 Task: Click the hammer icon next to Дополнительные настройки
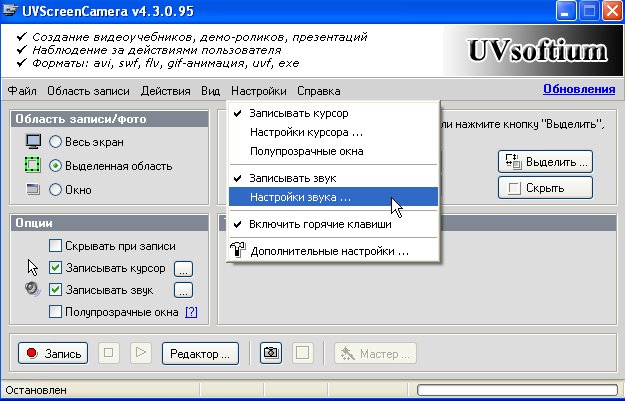click(x=238, y=250)
